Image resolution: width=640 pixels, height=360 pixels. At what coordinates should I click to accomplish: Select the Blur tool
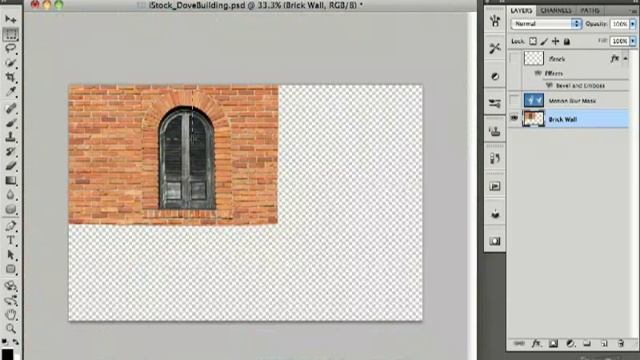(x=11, y=195)
